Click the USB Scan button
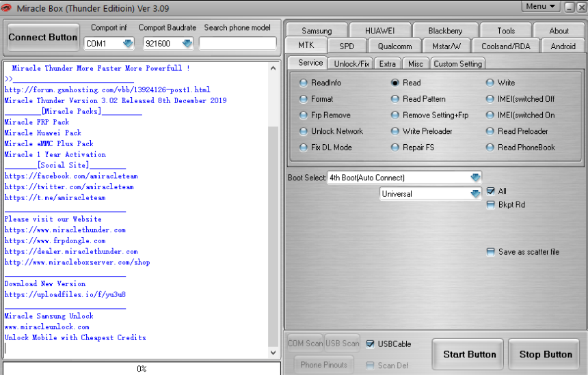 tap(342, 343)
